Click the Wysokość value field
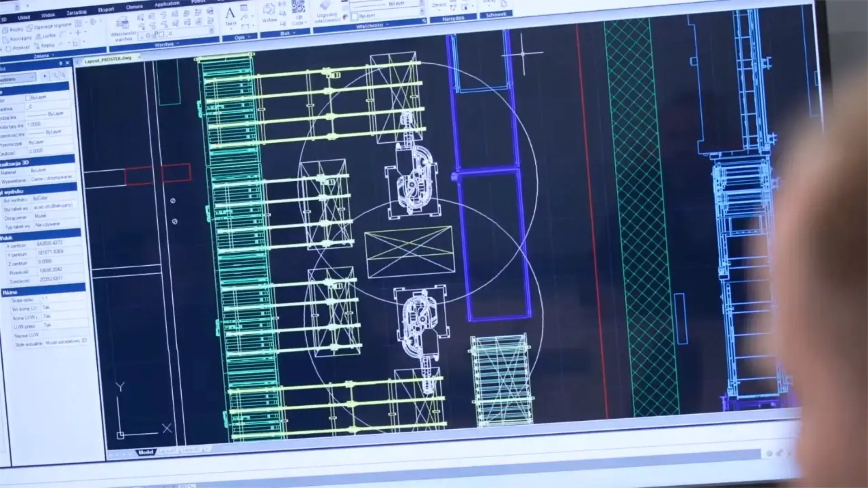 61,270
